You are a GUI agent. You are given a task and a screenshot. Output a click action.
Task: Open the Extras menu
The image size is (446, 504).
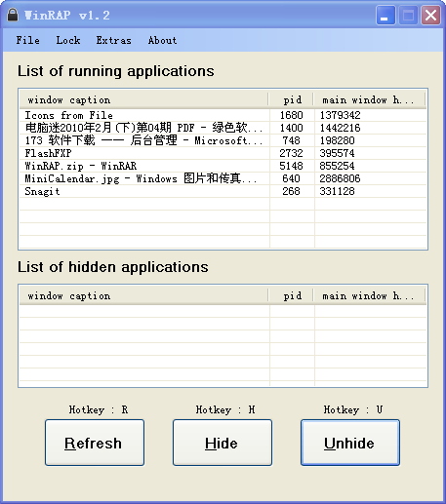(x=113, y=40)
